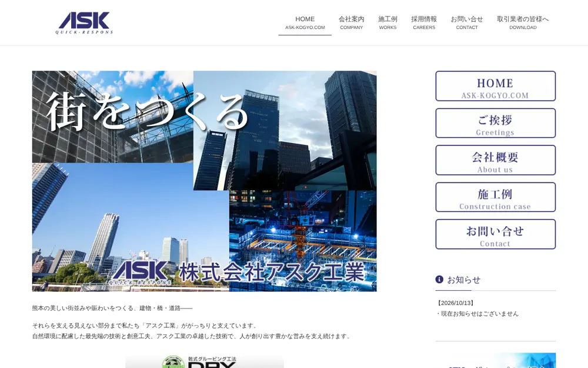Click the blue building banner below news
The width and height of the screenshot is (588, 368).
(495, 360)
